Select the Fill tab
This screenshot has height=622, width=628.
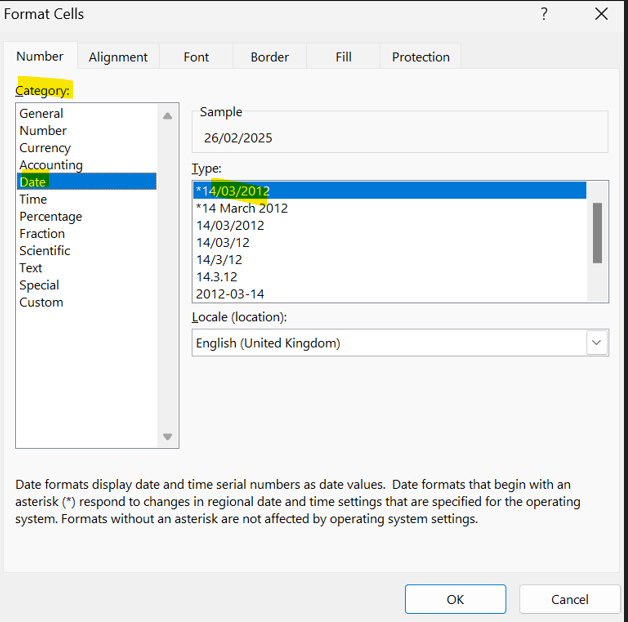coord(344,57)
